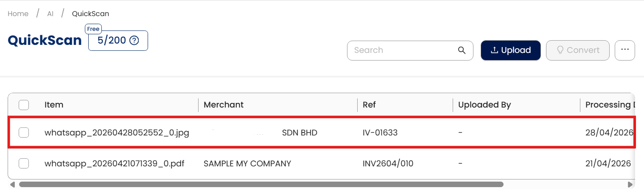Click the Convert lightbulb button
Screen dimensions: 644x196
pyautogui.click(x=577, y=50)
